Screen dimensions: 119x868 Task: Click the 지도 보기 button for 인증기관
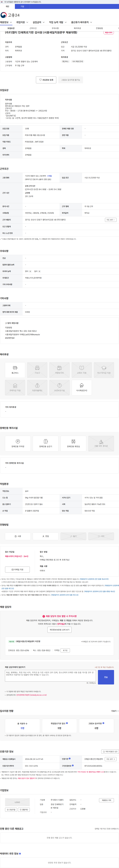[111, 759]
